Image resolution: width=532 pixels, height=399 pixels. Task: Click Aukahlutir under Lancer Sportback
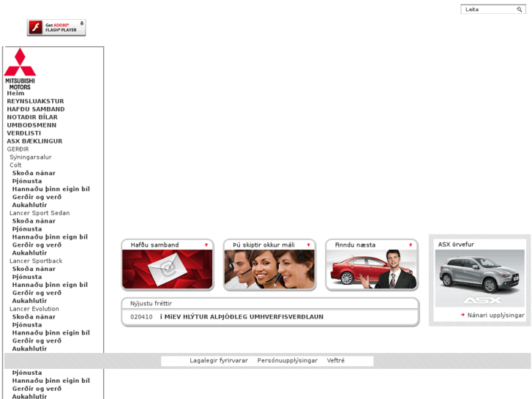tap(29, 301)
